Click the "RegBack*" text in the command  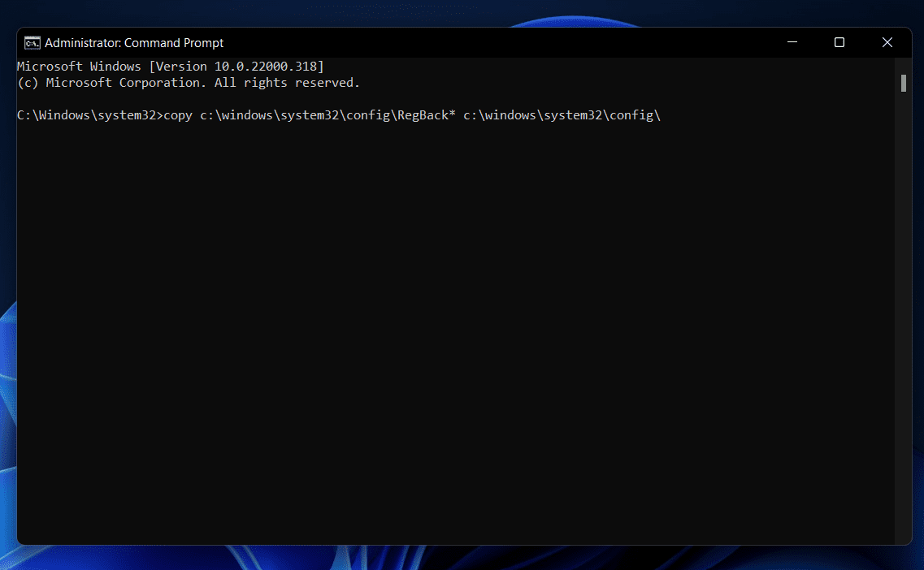[426, 115]
